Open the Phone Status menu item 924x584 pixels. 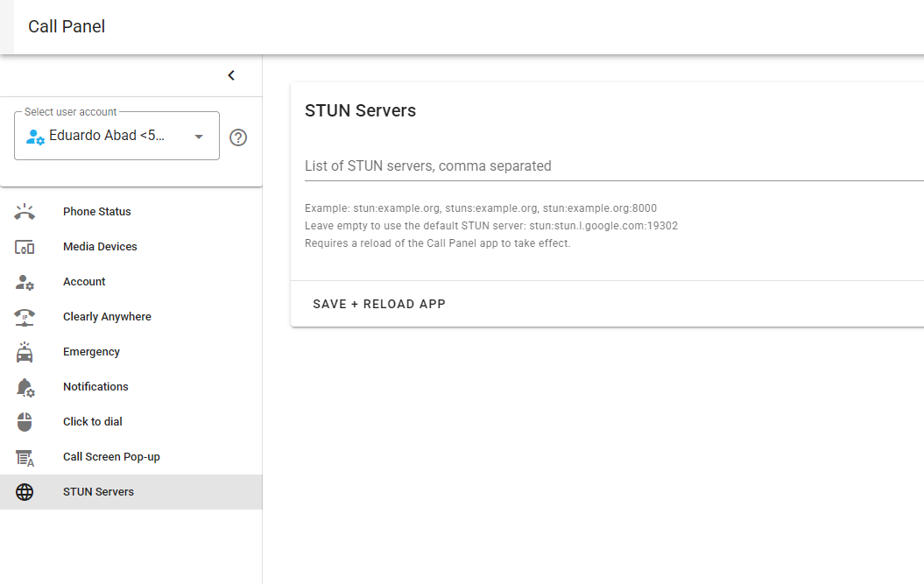tap(96, 212)
